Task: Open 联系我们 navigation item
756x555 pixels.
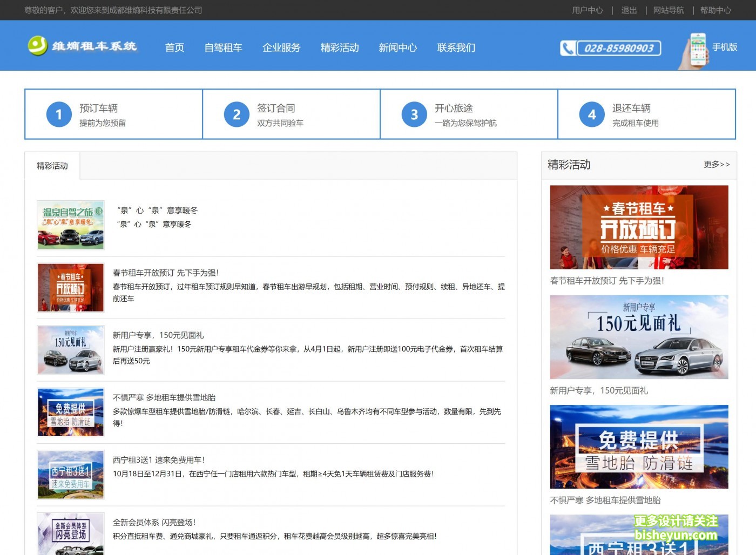Action: click(456, 48)
